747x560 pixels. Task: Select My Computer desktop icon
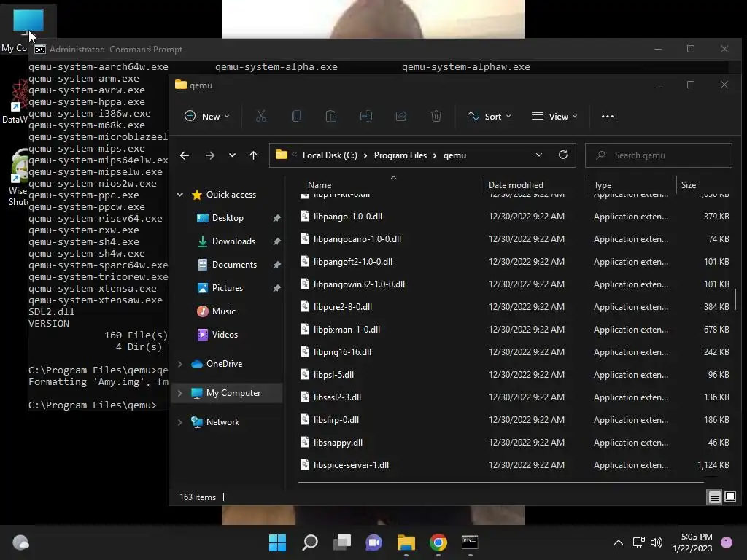coord(28,28)
